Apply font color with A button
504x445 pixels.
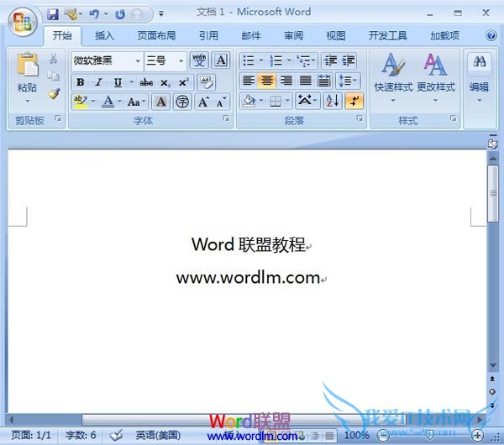click(108, 102)
